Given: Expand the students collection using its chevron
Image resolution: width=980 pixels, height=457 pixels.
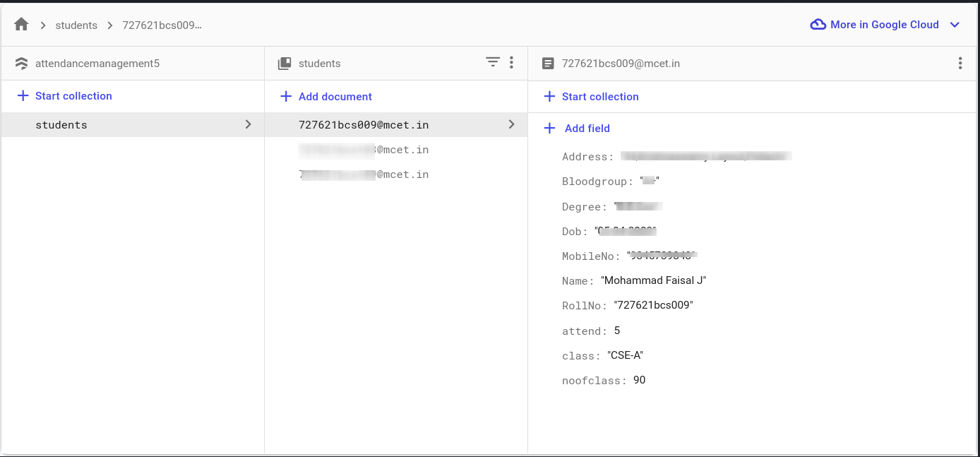Looking at the screenshot, I should pyautogui.click(x=248, y=124).
